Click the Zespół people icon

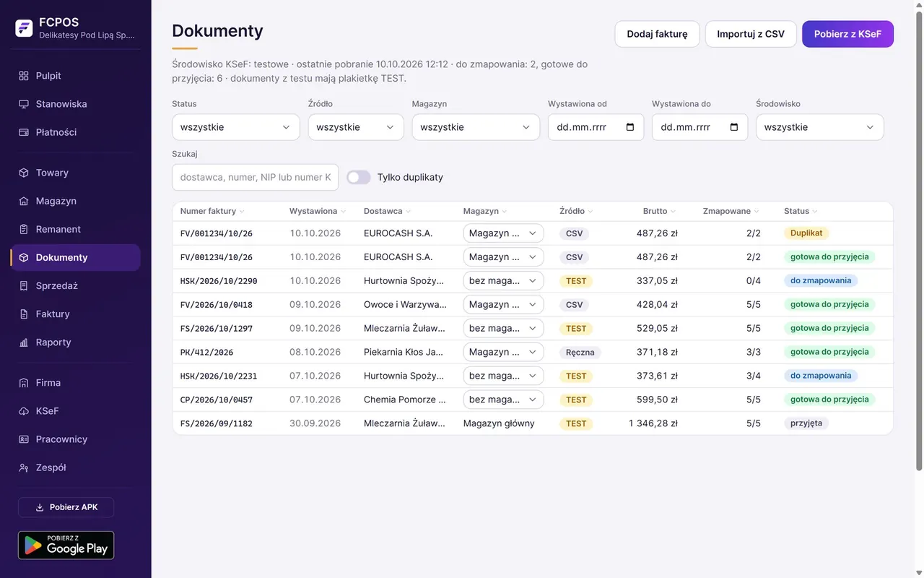24,467
